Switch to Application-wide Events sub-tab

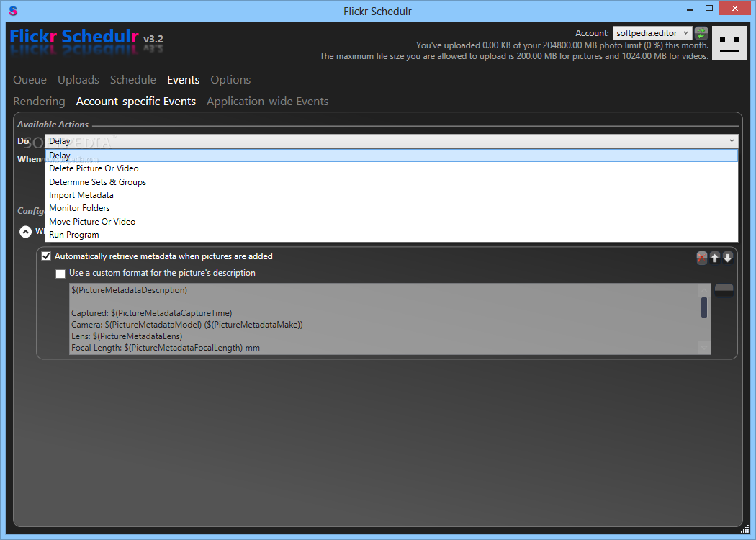click(268, 102)
